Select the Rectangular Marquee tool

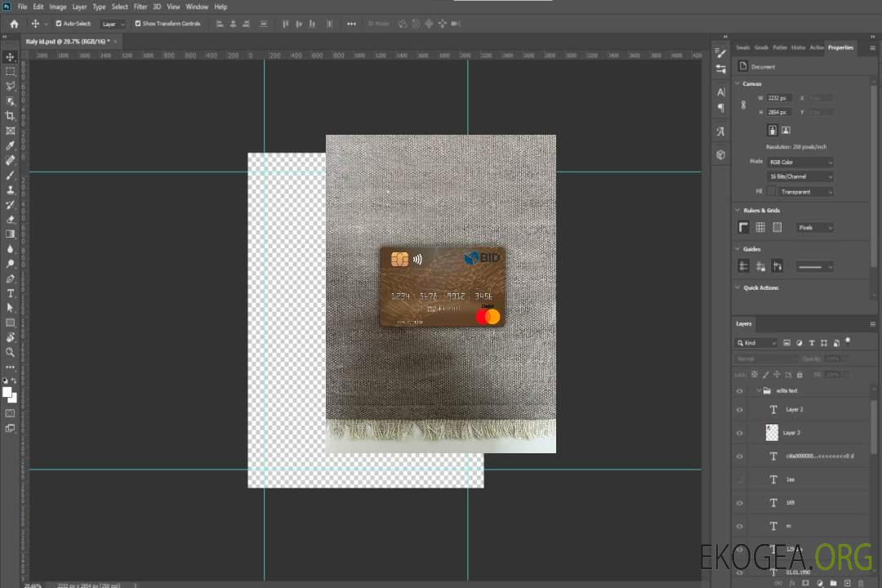click(11, 71)
